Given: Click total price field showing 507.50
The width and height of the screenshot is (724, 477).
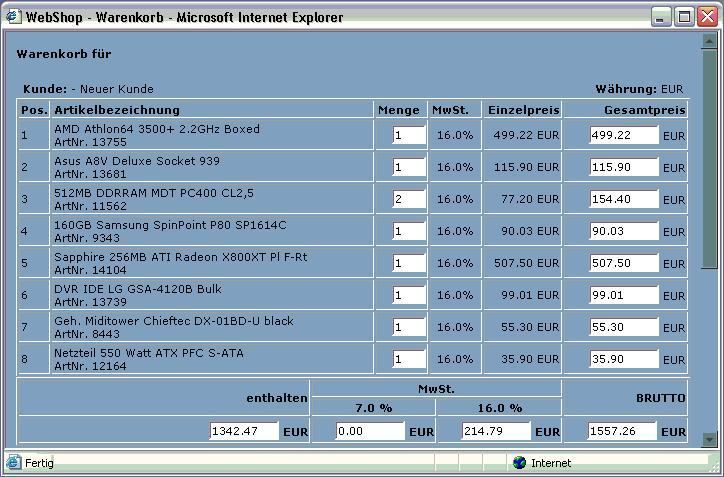Looking at the screenshot, I should (624, 263).
